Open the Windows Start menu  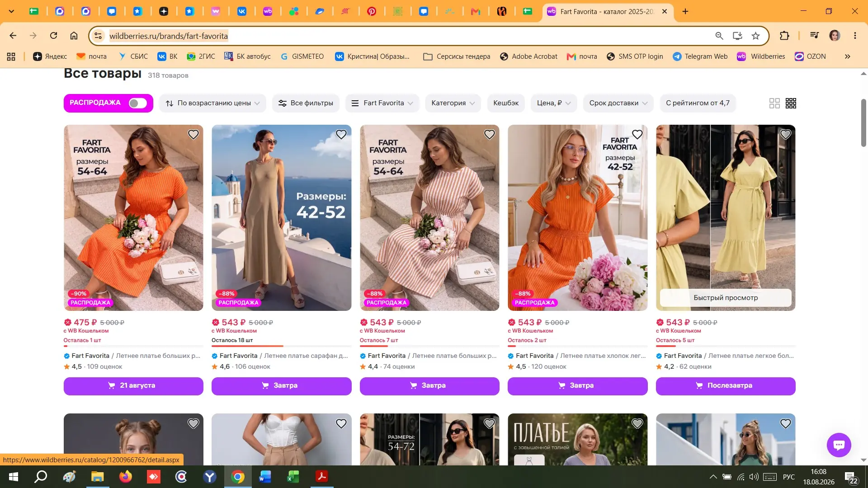click(14, 477)
